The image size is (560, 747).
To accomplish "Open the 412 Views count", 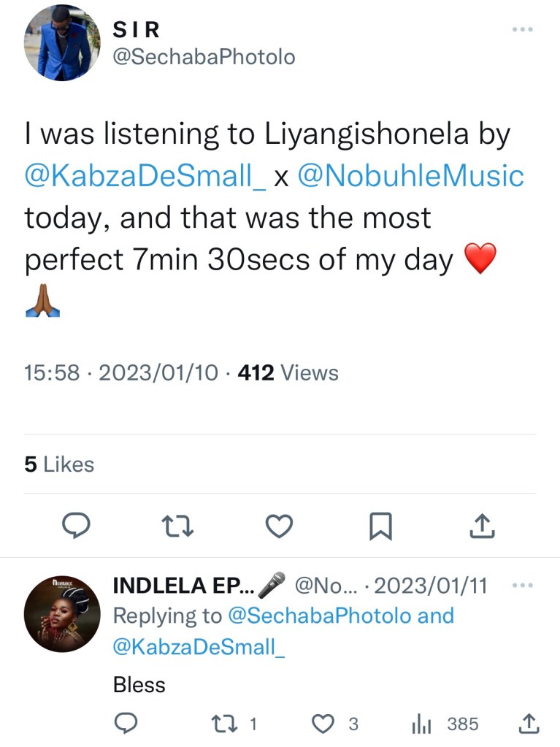I will tap(288, 373).
